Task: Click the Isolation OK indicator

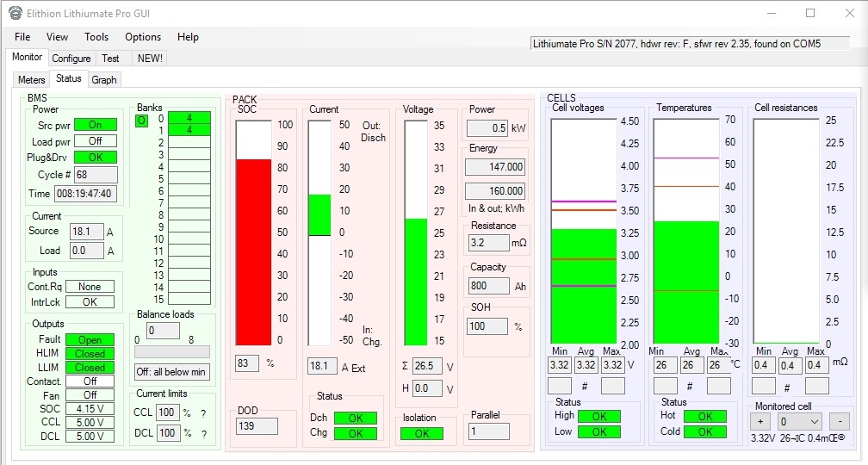Action: [x=422, y=434]
